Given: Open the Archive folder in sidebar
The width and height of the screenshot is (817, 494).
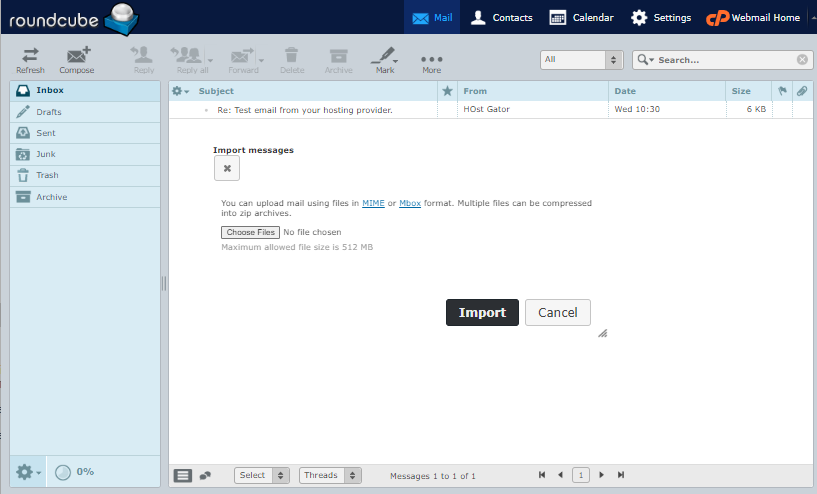Looking at the screenshot, I should point(85,197).
